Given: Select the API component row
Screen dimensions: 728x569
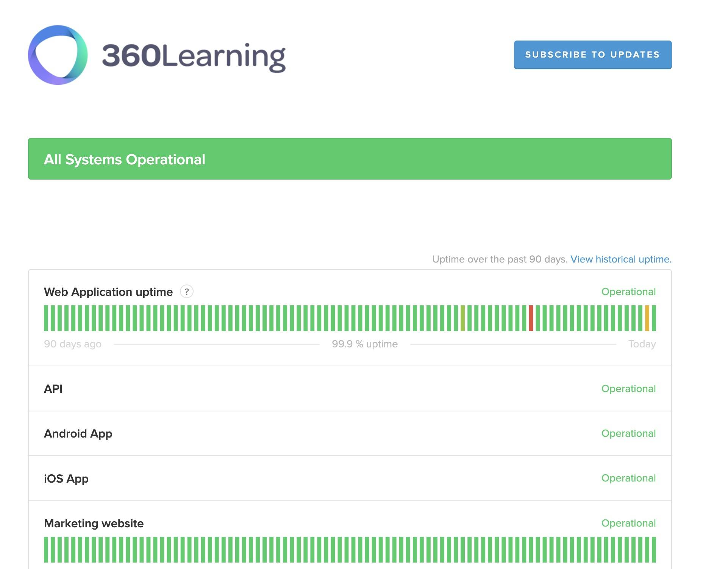Looking at the screenshot, I should [53, 389].
